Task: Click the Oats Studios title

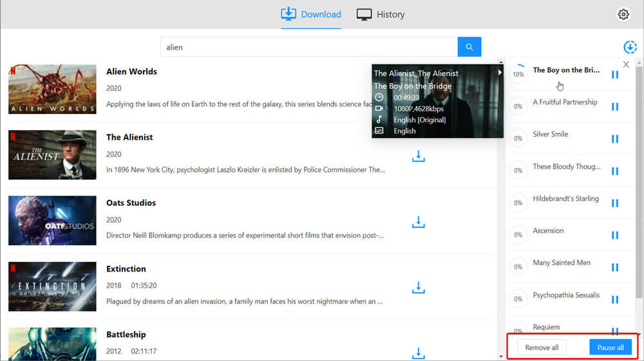Action: [x=131, y=203]
